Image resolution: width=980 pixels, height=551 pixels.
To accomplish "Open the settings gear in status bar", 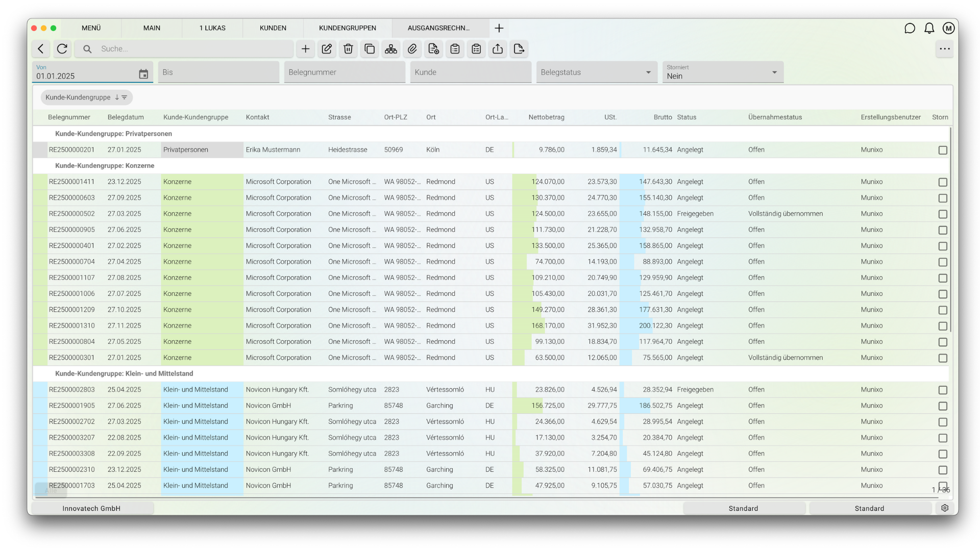I will click(x=945, y=508).
